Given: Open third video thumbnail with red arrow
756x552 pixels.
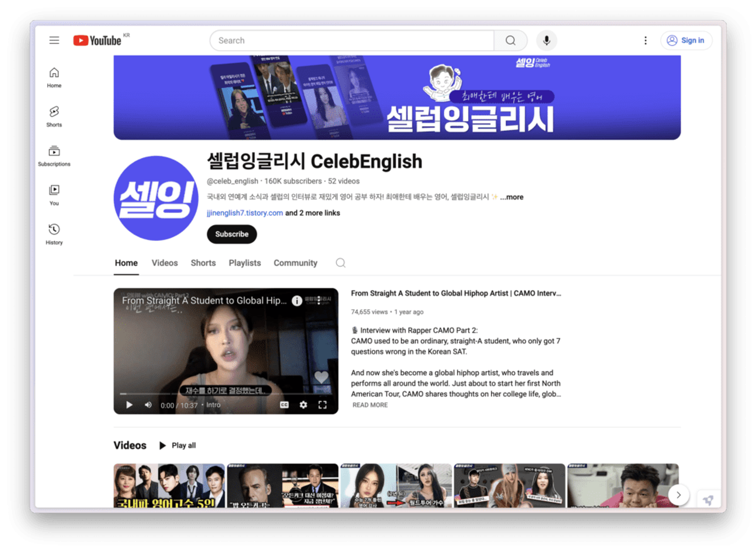Looking at the screenshot, I should 396,486.
